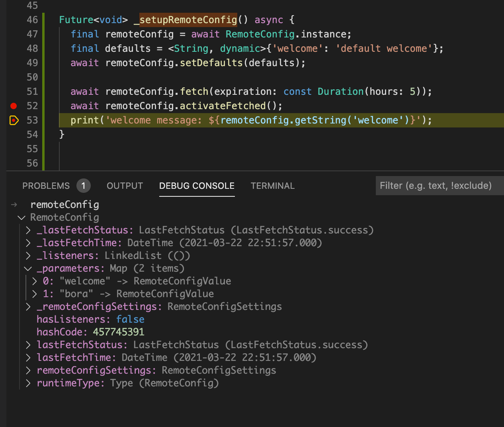Select the hashCode: 457745391 row
Viewport: 504px width, 427px height.
(x=90, y=332)
